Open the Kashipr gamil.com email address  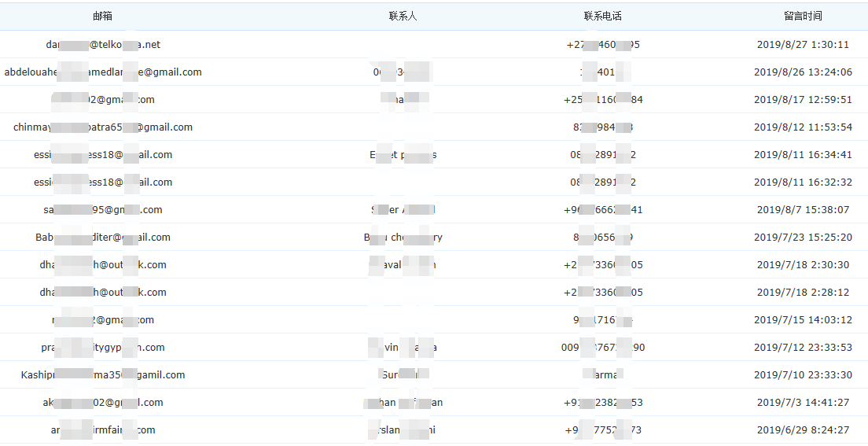103,375
